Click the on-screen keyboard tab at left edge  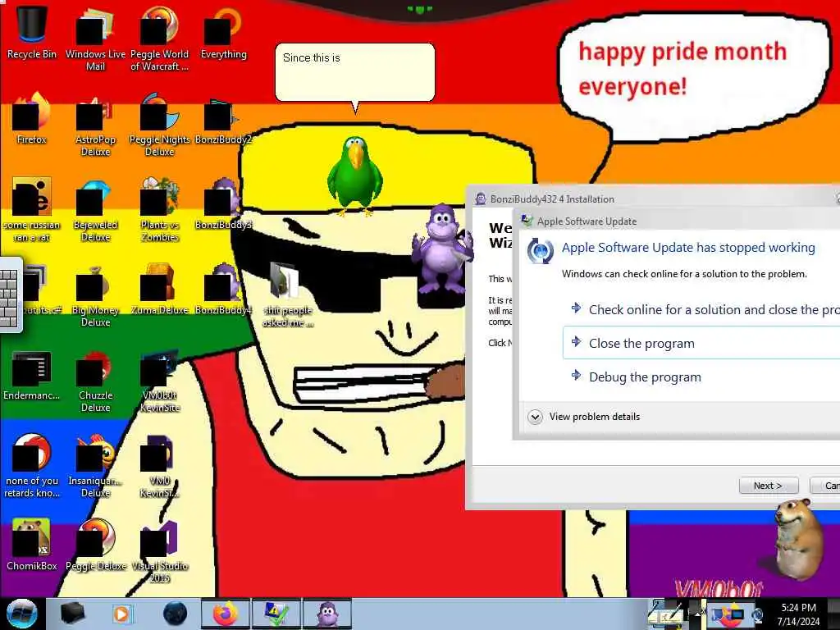pos(10,294)
